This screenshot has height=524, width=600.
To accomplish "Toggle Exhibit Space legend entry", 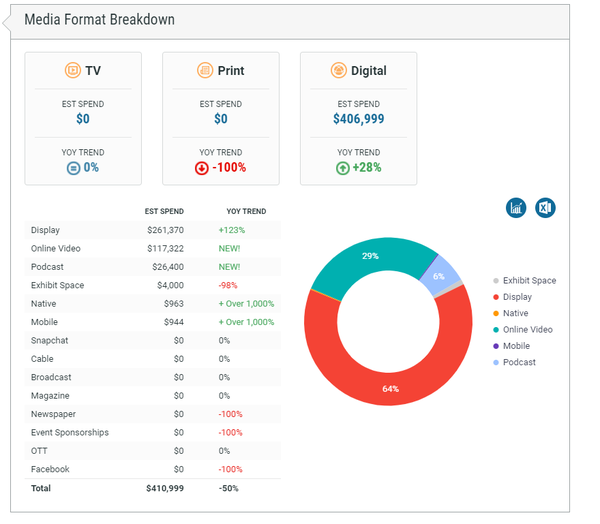I will coord(525,281).
